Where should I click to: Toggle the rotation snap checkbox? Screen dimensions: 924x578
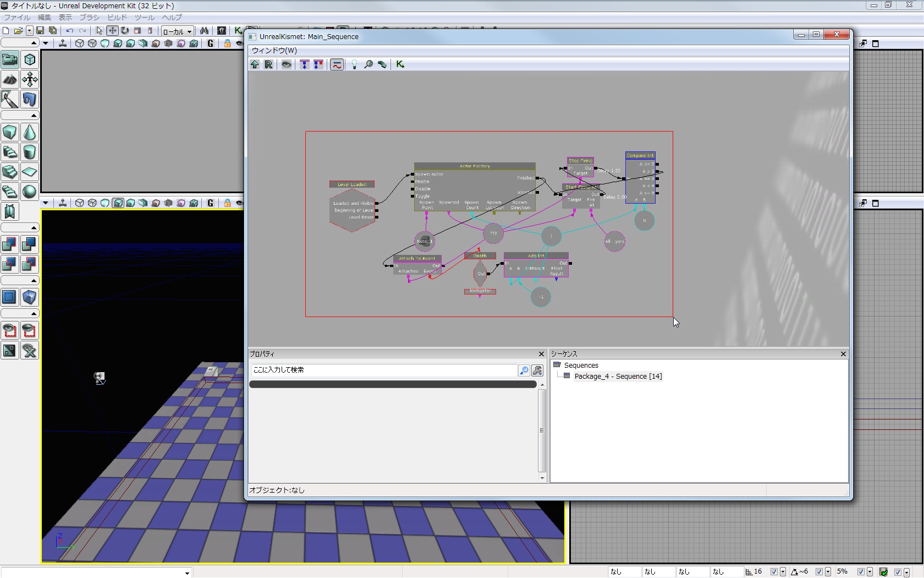(819, 572)
